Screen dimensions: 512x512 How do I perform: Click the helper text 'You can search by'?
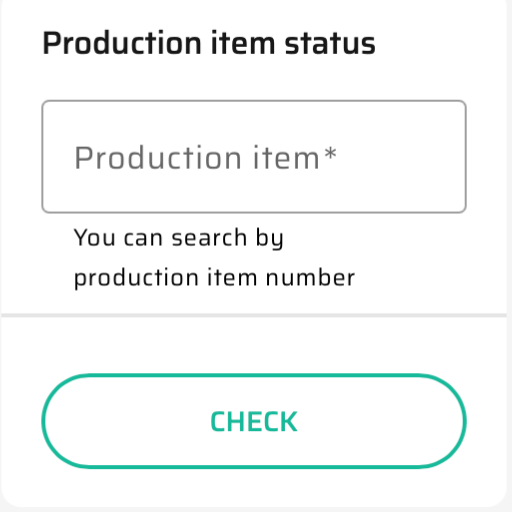(179, 238)
